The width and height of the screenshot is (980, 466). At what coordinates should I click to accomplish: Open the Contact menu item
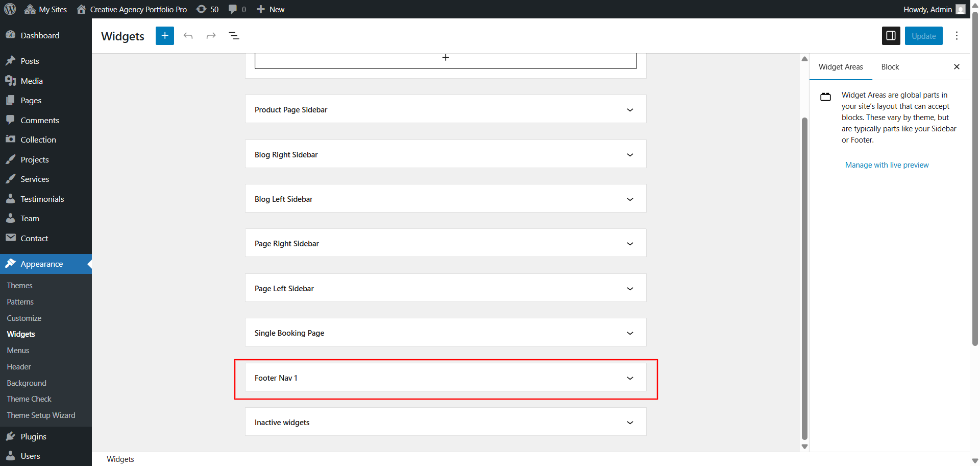(46, 238)
